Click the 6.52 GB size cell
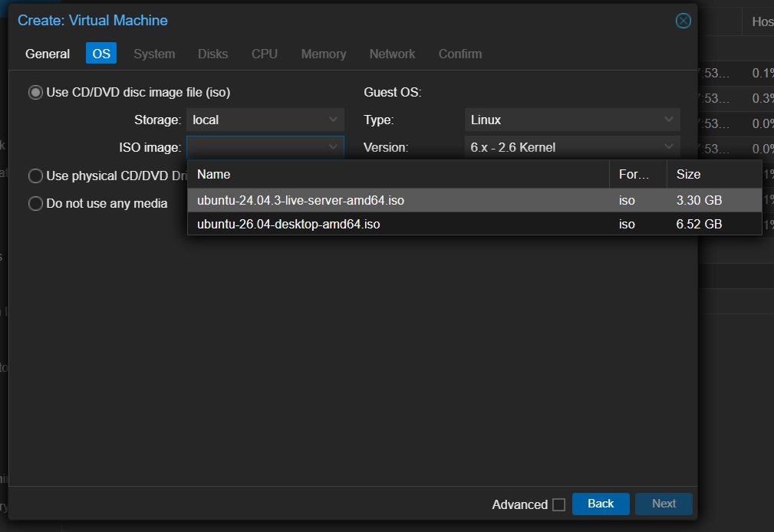This screenshot has height=532, width=774. [699, 224]
